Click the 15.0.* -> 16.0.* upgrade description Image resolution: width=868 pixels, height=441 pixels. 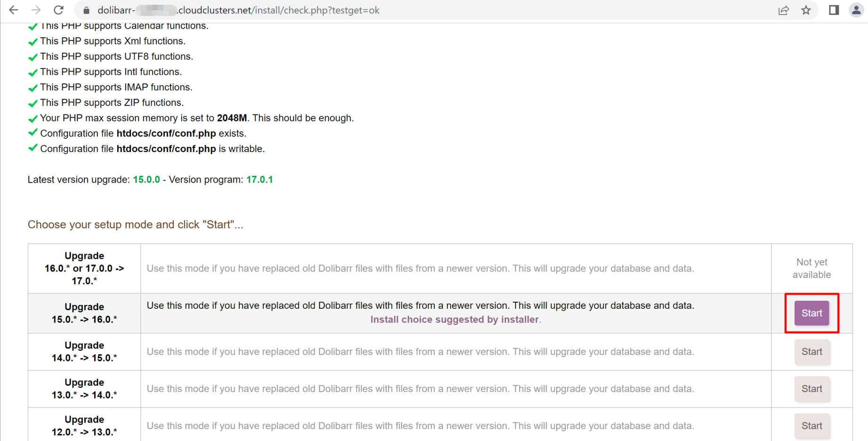pyautogui.click(x=420, y=305)
